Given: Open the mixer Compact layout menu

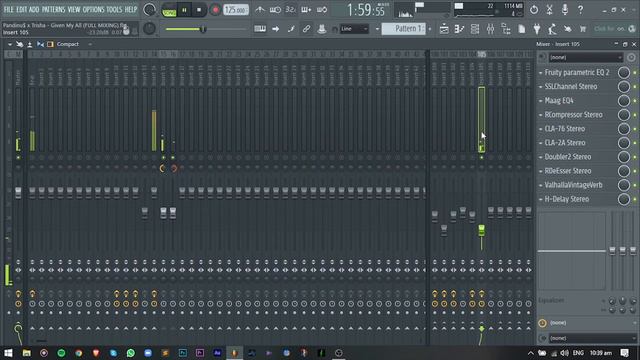Looking at the screenshot, I should pyautogui.click(x=68, y=44).
